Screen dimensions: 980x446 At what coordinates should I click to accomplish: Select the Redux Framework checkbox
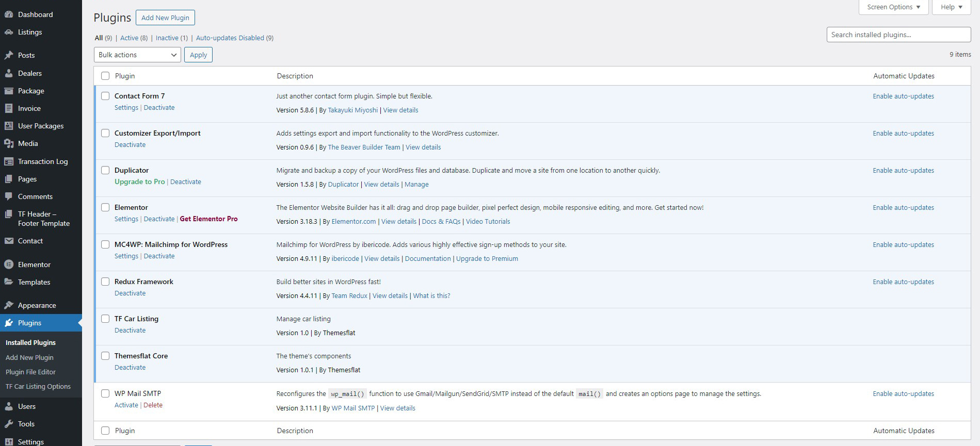click(x=105, y=282)
